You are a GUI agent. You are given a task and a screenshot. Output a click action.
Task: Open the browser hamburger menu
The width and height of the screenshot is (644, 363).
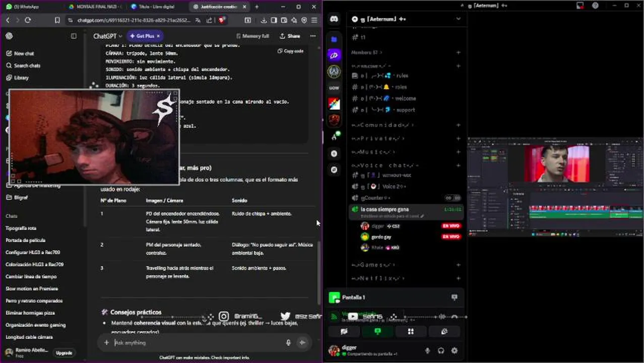click(x=314, y=20)
